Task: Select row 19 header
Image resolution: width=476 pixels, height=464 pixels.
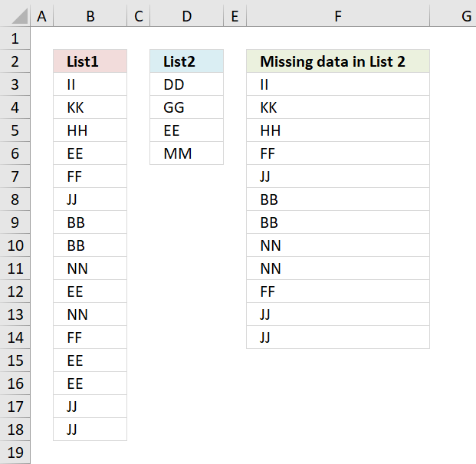Action: point(15,452)
